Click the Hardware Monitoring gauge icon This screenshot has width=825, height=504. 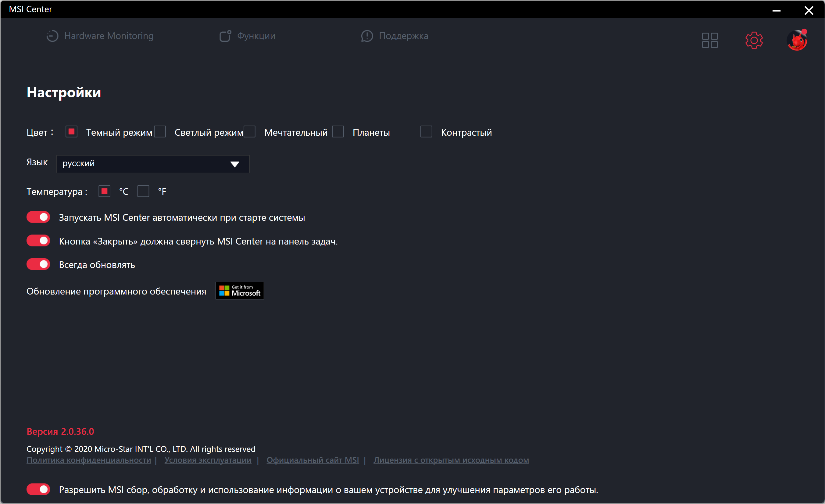52,36
